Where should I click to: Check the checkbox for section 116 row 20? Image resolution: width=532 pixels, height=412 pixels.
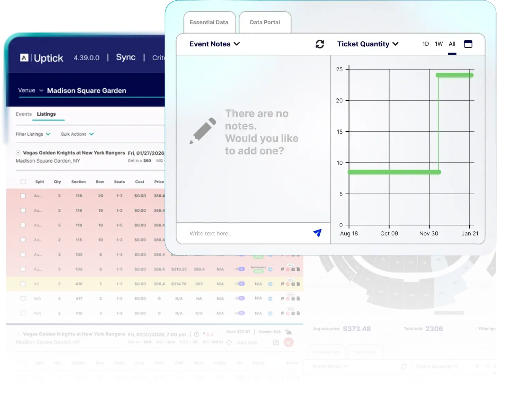click(x=23, y=196)
